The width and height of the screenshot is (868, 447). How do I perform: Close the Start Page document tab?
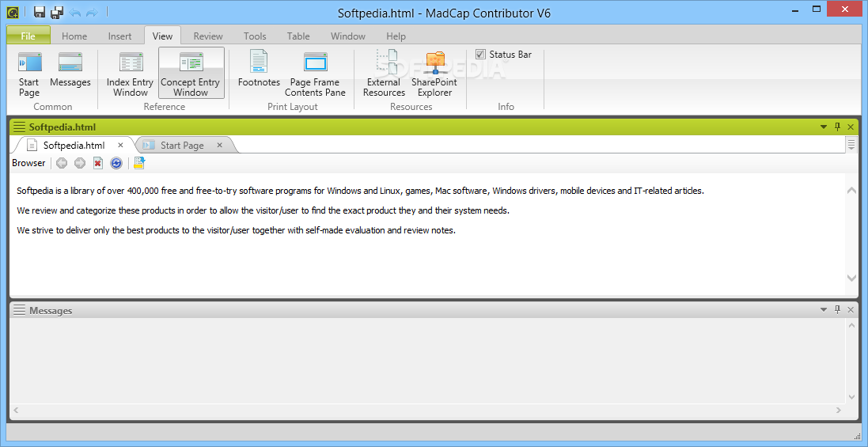tap(219, 146)
